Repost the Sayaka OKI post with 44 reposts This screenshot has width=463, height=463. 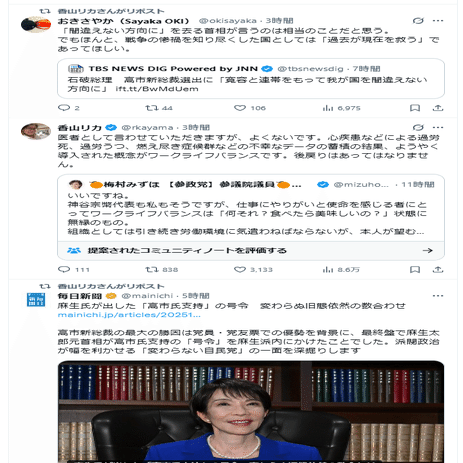(x=159, y=108)
